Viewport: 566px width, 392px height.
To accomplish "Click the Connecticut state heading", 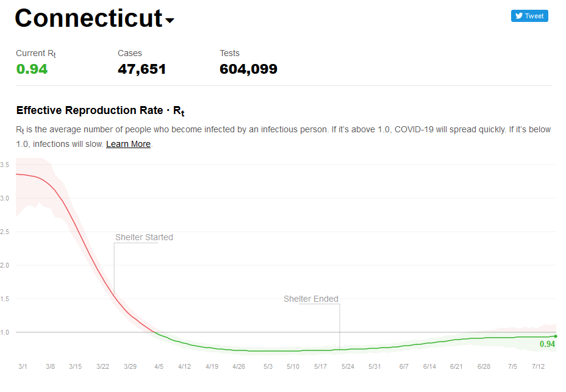I will (89, 18).
